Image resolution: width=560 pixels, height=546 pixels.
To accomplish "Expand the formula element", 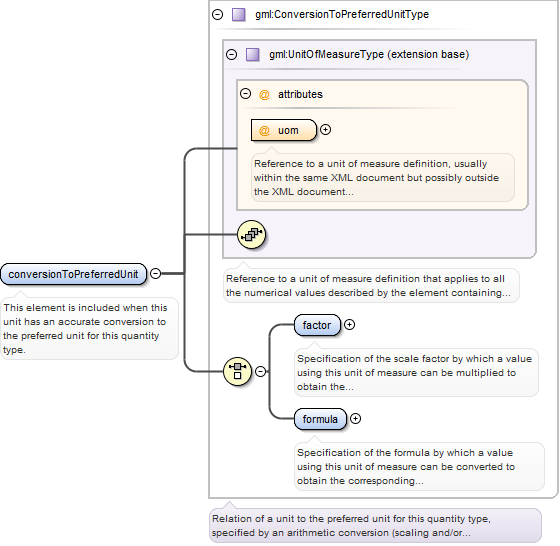I will coord(355,419).
